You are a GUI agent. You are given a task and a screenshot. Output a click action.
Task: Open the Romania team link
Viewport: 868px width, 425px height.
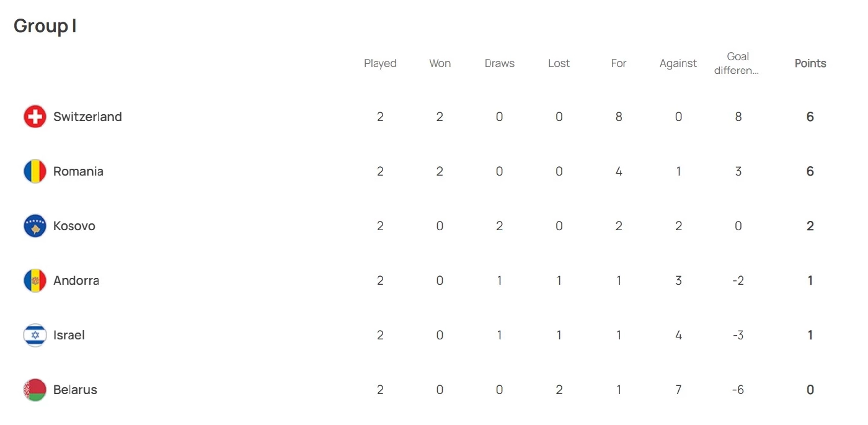(78, 171)
